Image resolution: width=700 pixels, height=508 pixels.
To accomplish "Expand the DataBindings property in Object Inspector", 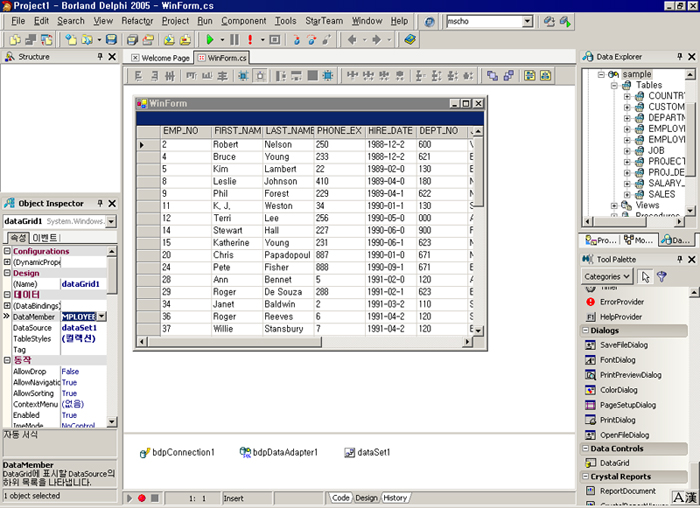I will coord(7,304).
